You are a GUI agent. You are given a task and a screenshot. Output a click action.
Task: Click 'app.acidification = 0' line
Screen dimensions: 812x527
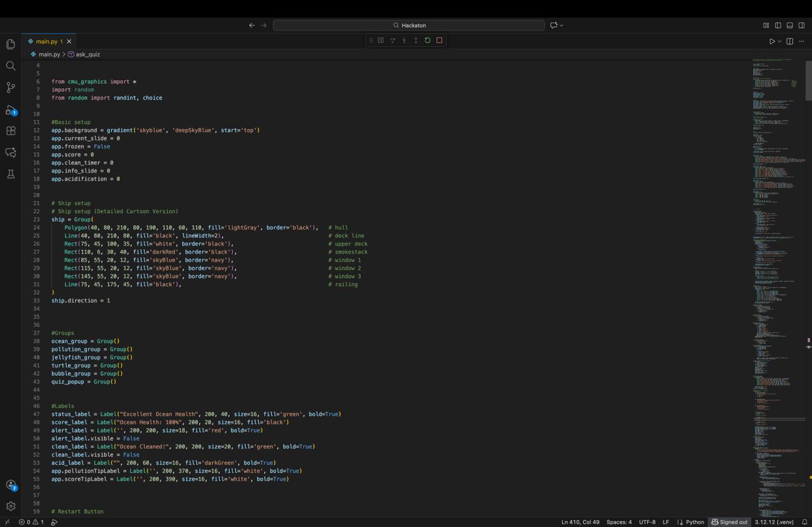pyautogui.click(x=86, y=179)
